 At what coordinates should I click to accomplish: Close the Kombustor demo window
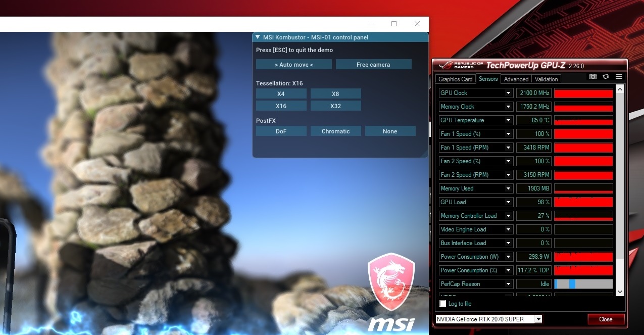(417, 24)
